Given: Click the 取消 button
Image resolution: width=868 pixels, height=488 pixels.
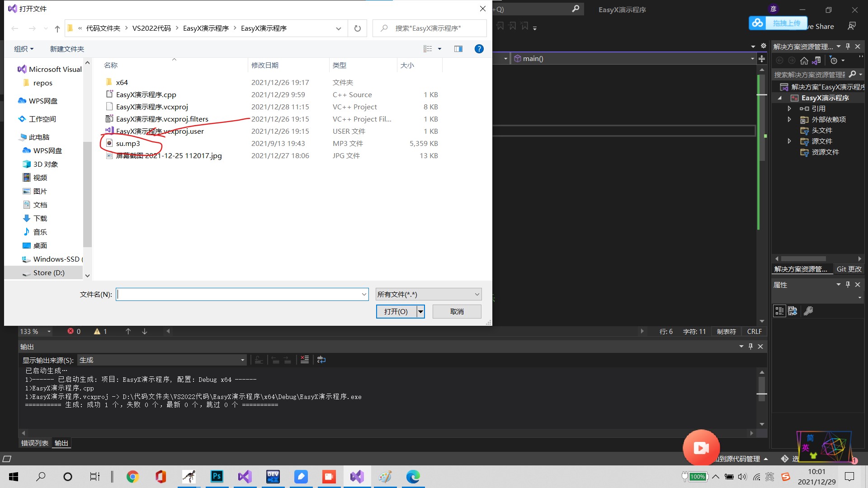Looking at the screenshot, I should [x=457, y=311].
